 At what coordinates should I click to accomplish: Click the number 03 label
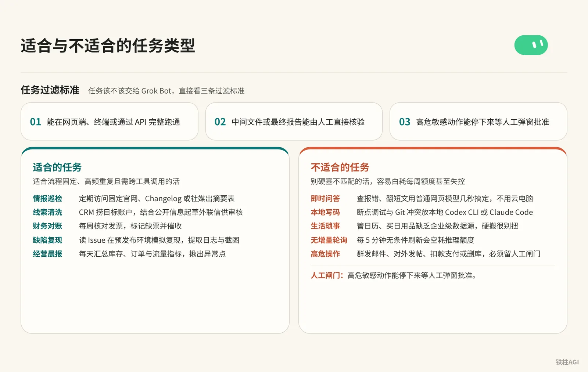pos(405,122)
